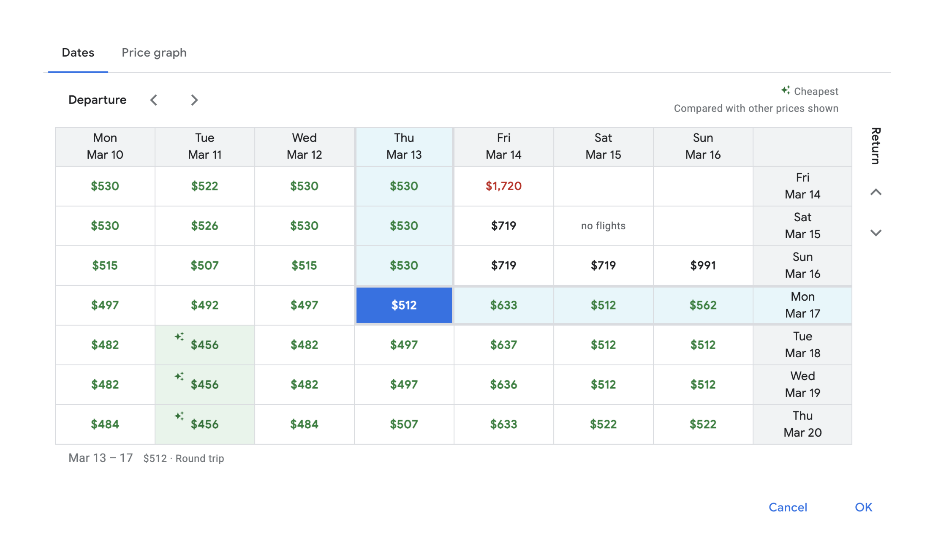Choose $484 Wed Mar 12 returning Thu Mar 20

coord(305,424)
